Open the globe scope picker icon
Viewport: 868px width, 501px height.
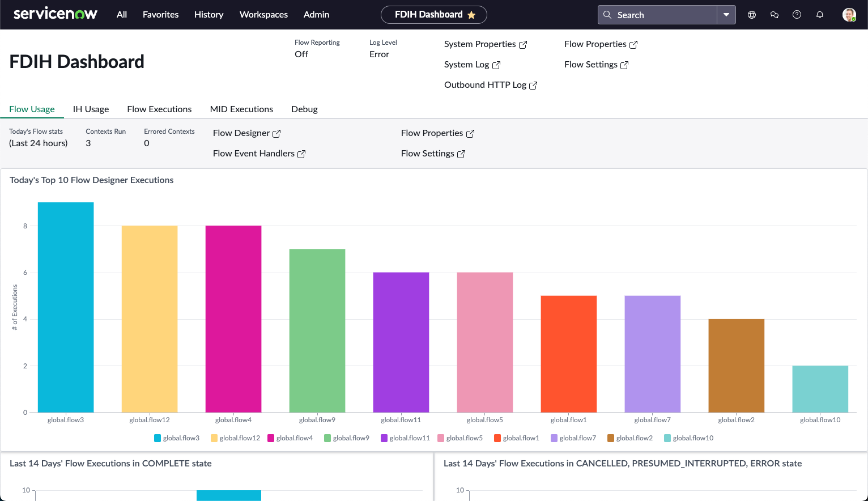[752, 15]
